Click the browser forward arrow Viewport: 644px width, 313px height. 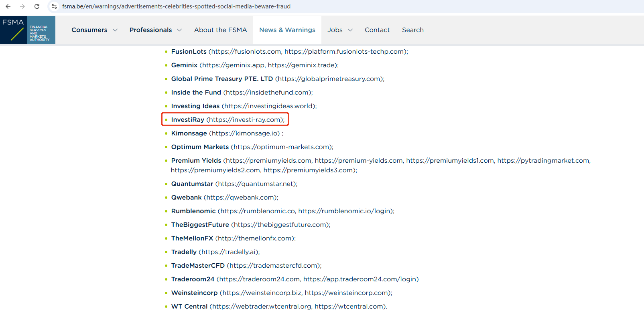(22, 6)
